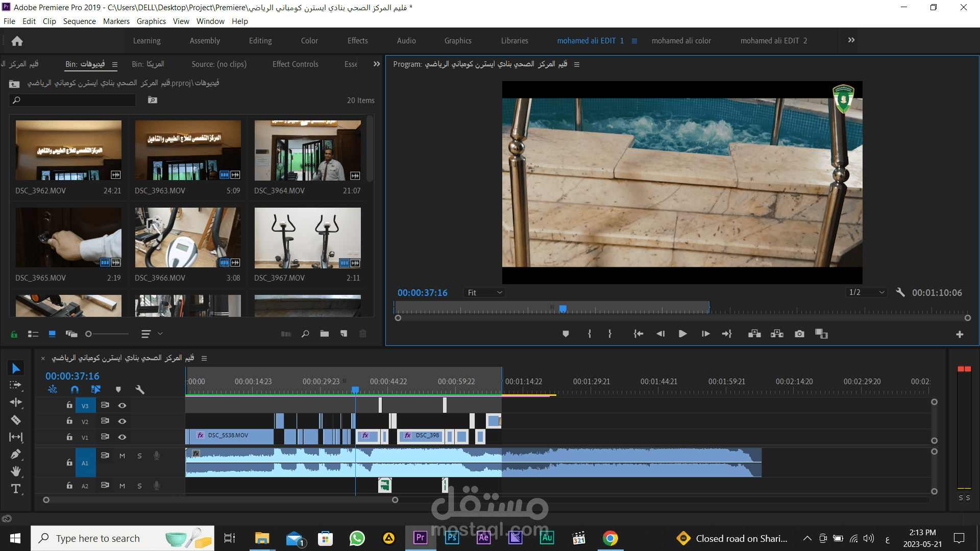Mute audio track A1
The height and width of the screenshot is (551, 980).
(122, 456)
